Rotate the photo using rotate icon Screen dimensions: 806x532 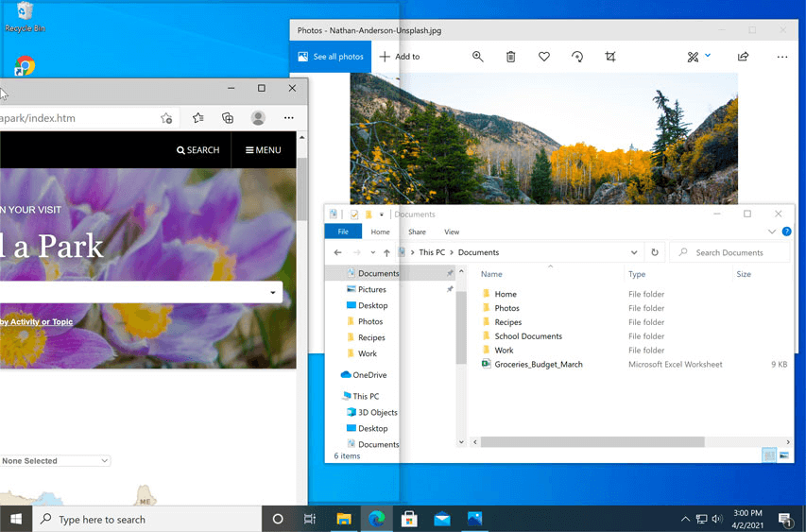(x=577, y=57)
